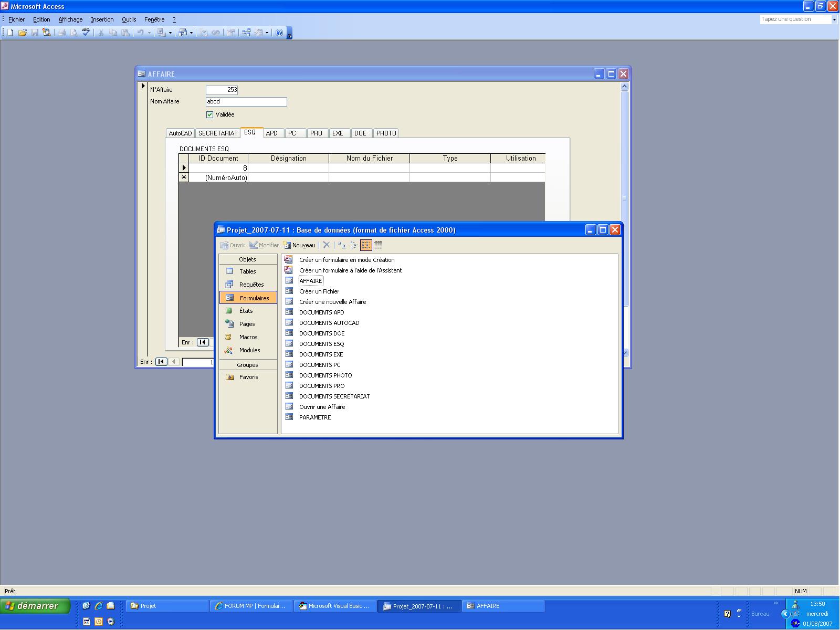Expand the New Object dropdown arrow
The width and height of the screenshot is (840, 630).
[267, 33]
